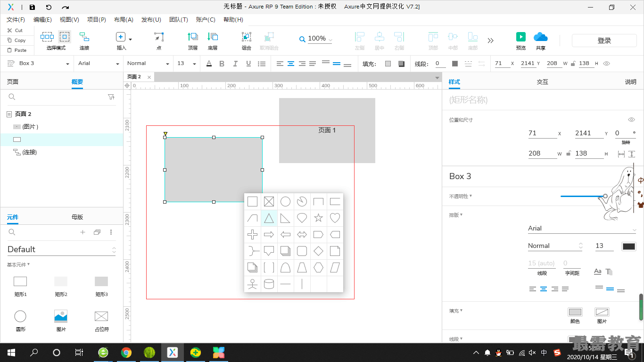The width and height of the screenshot is (644, 362).
Task: Bring to front with 顶层 tool
Action: point(193,41)
